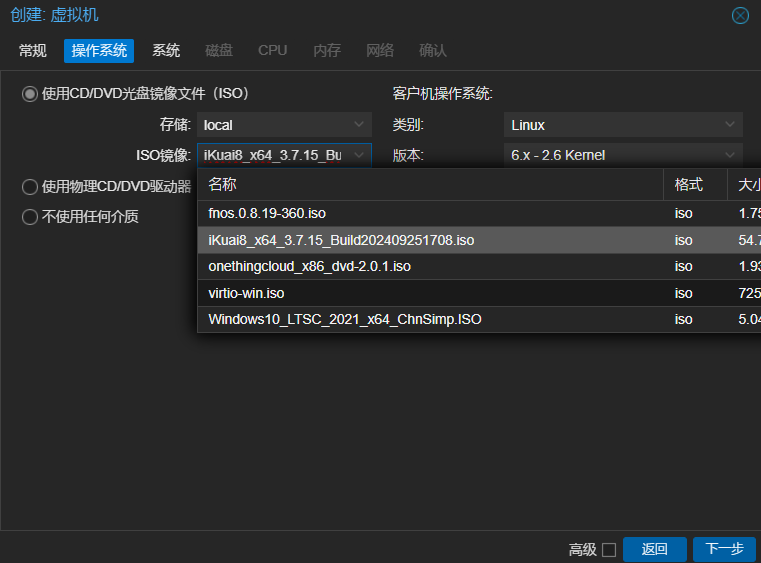
Task: Toggle the 高级 checkbox
Action: pyautogui.click(x=608, y=550)
